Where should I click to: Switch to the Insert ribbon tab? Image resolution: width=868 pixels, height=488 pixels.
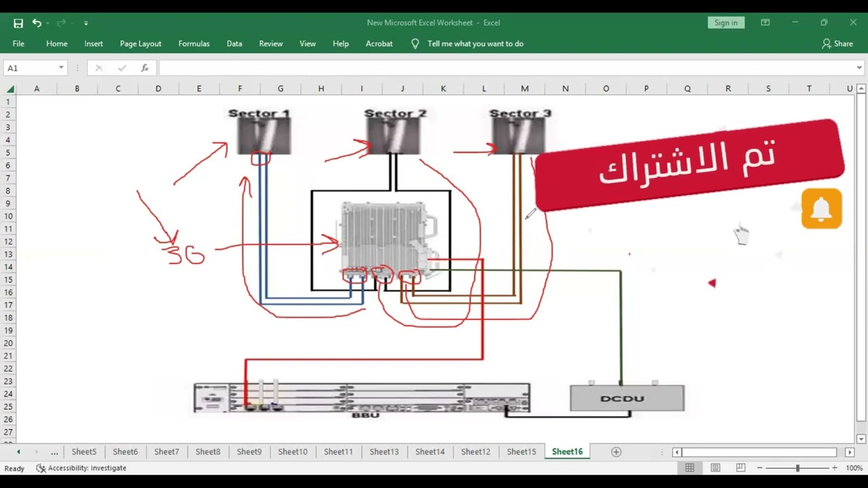coord(94,43)
